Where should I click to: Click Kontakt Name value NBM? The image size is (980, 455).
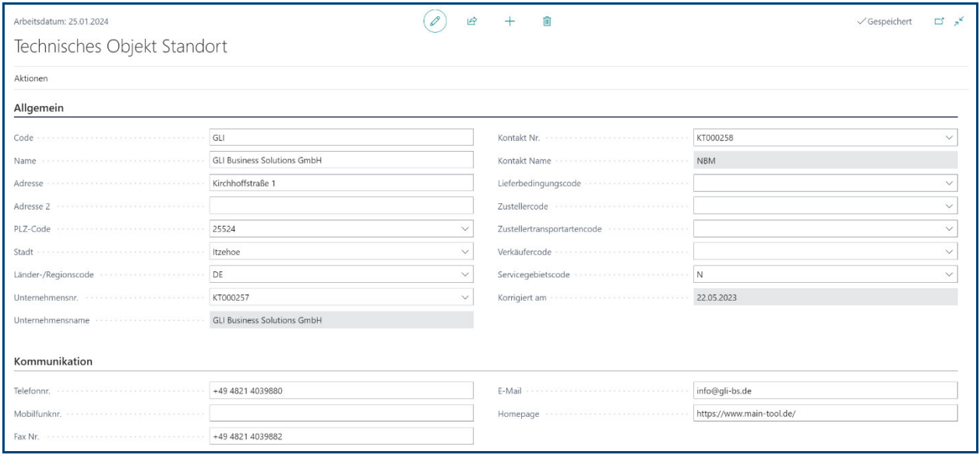click(825, 161)
